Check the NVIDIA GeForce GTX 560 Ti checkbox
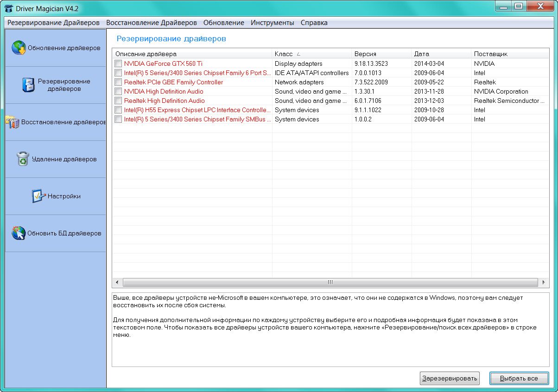 tap(119, 63)
